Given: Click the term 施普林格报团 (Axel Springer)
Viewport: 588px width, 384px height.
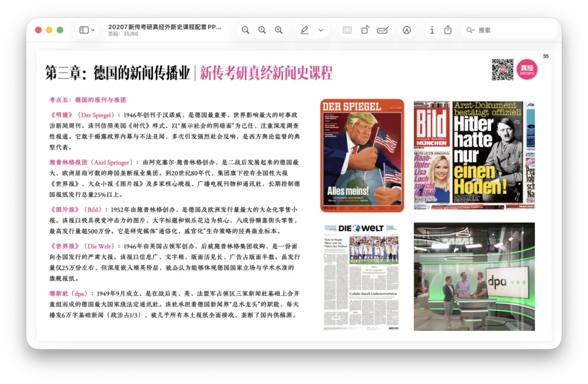Looking at the screenshot, I should tap(91, 162).
